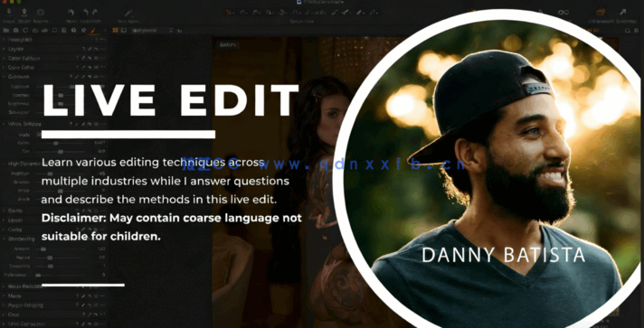Open the speech-bubble Metadata tool tab
The width and height of the screenshot is (644, 328).
54,30
